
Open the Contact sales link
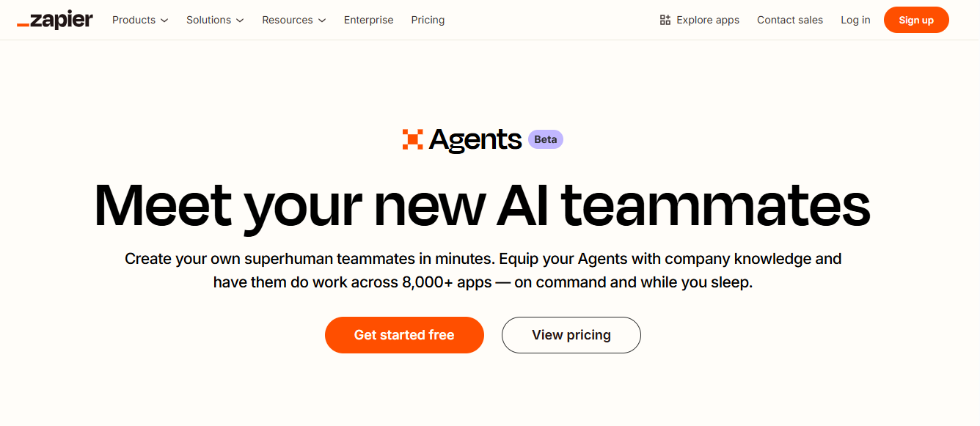[x=790, y=20]
